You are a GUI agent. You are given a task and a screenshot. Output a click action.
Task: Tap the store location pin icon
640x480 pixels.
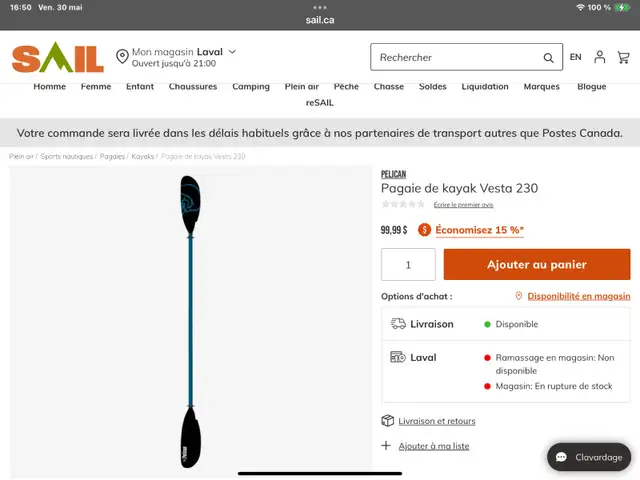[122, 56]
